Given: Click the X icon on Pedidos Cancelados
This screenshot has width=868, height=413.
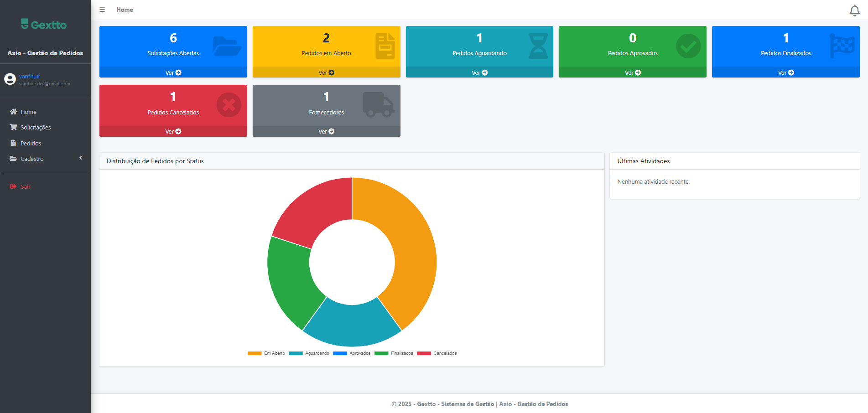Looking at the screenshot, I should tap(229, 105).
